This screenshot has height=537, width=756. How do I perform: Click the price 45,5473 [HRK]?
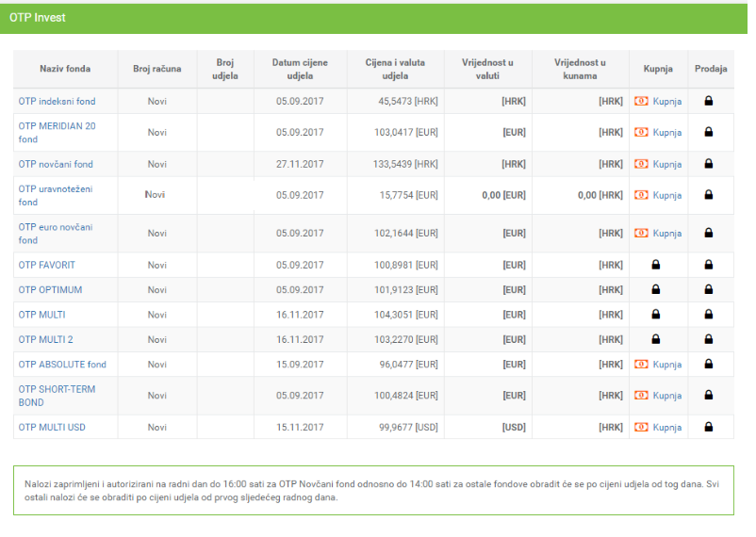tap(408, 101)
